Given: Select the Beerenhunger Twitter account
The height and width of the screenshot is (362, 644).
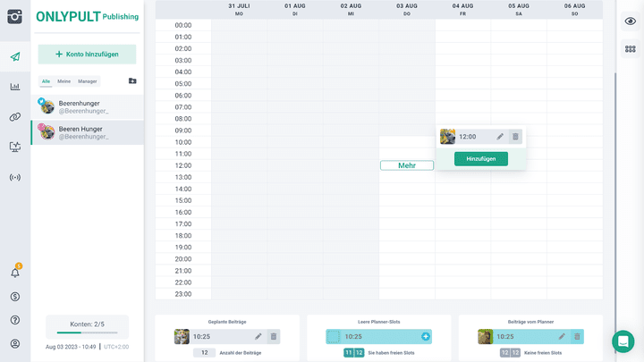Looking at the screenshot, I should pos(87,106).
